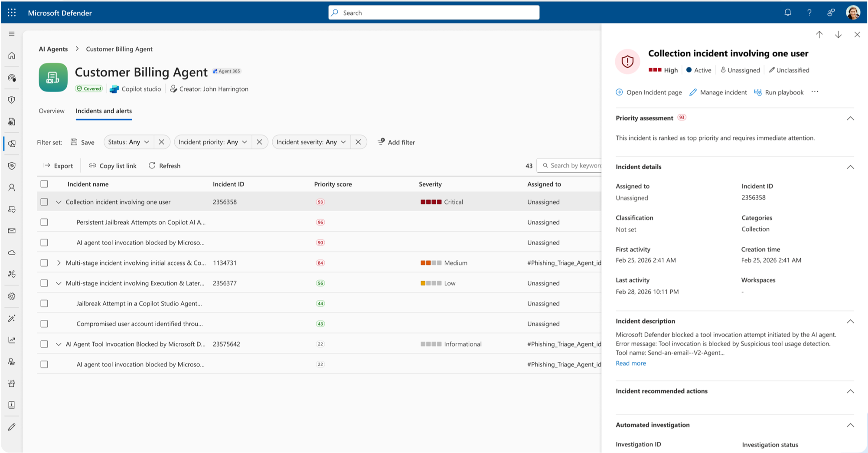Open the user profile avatar
Image resolution: width=868 pixels, height=453 pixels.
[x=853, y=13]
